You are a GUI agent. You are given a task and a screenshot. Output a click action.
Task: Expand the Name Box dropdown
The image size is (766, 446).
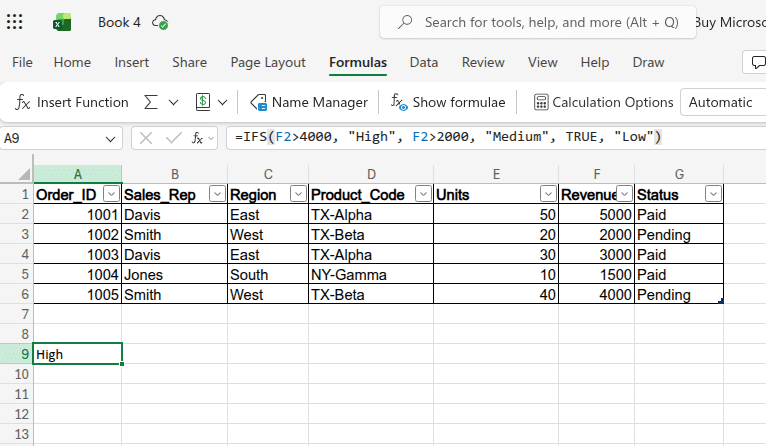[111, 138]
